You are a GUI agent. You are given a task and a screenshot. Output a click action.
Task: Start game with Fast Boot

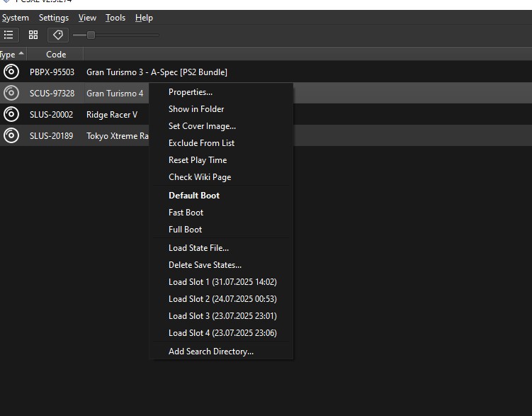pos(221,213)
